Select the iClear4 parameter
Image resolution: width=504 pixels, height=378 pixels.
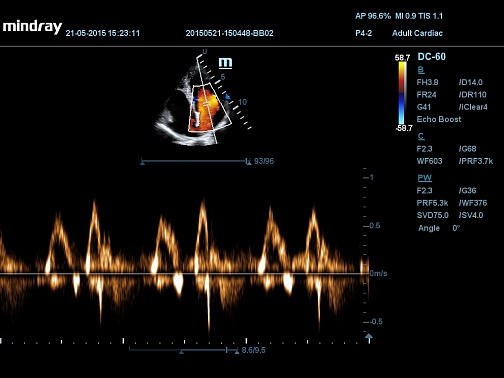point(473,107)
